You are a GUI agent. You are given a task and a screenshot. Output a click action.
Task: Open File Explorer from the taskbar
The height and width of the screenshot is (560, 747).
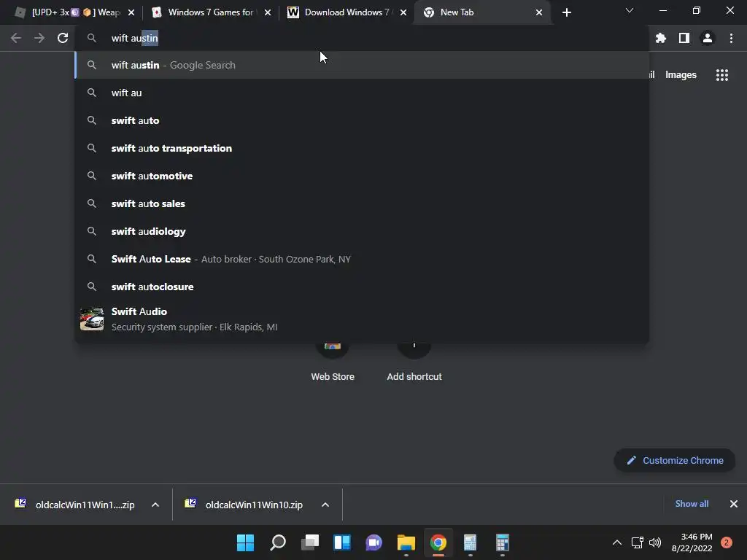406,542
